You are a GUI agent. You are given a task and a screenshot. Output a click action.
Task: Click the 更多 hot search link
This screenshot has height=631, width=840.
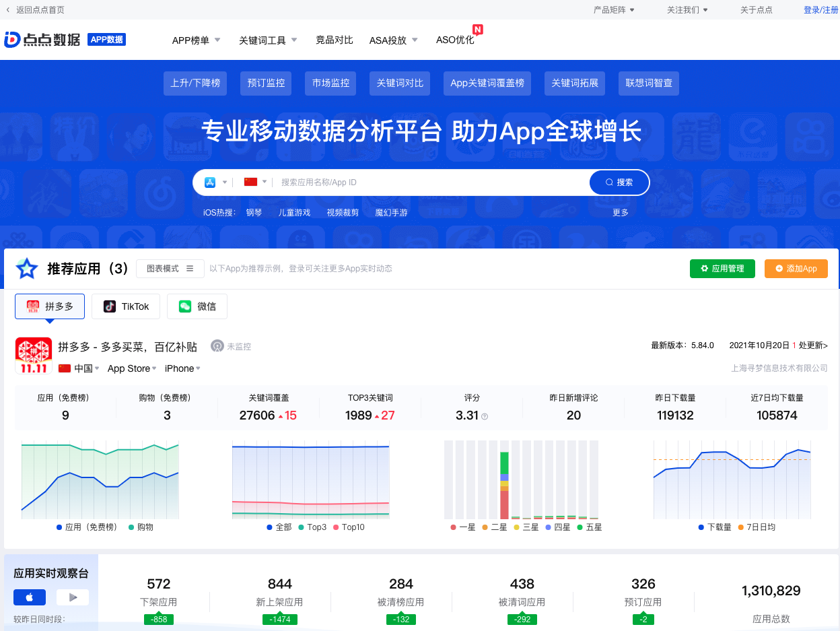click(621, 212)
